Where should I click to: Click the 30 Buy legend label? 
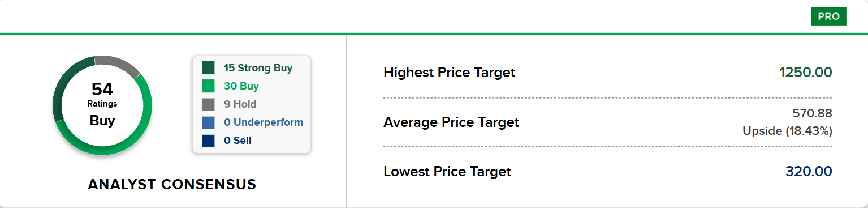(x=241, y=86)
